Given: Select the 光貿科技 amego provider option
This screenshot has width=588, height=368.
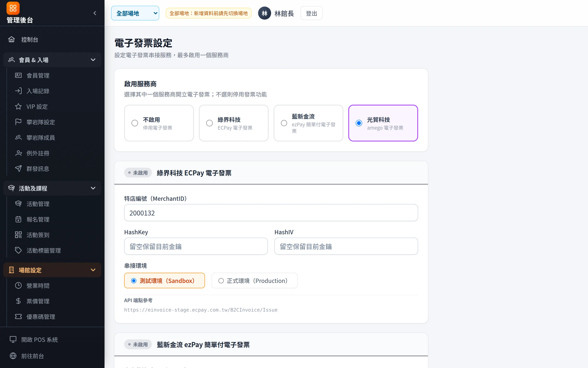Looking at the screenshot, I should 383,123.
